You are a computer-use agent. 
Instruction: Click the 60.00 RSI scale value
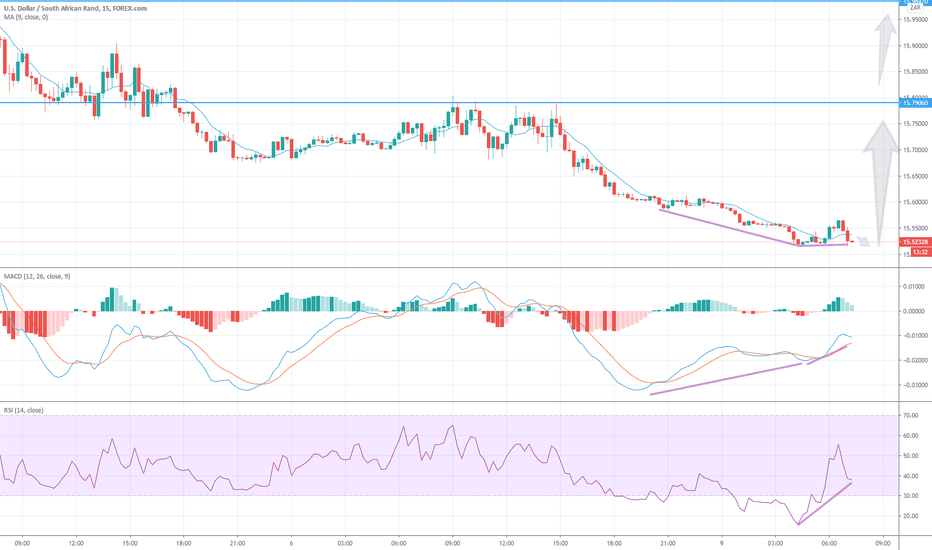[911, 436]
